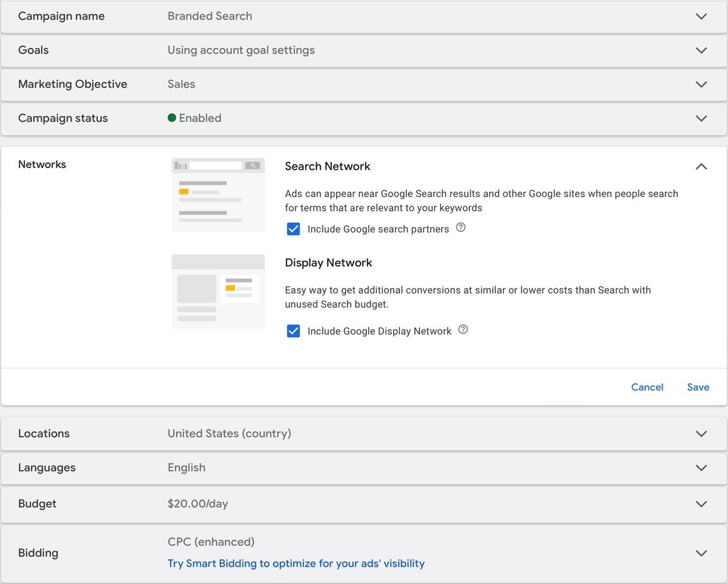Click the green Enabled status indicator
Screen dimensions: 728x584
[172, 118]
